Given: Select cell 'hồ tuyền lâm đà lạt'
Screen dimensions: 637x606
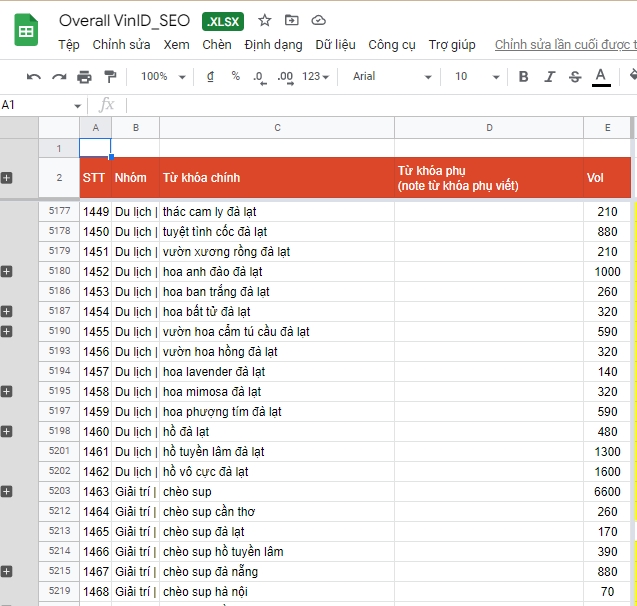Looking at the screenshot, I should (277, 452).
